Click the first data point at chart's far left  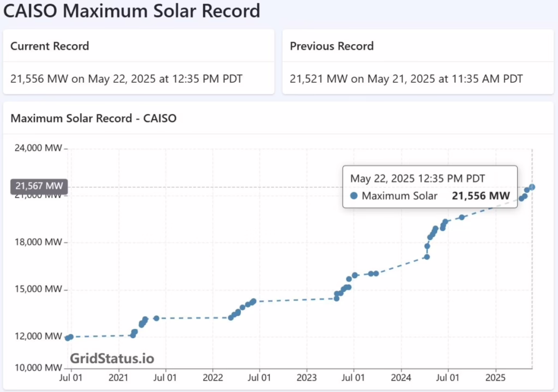[68, 338]
